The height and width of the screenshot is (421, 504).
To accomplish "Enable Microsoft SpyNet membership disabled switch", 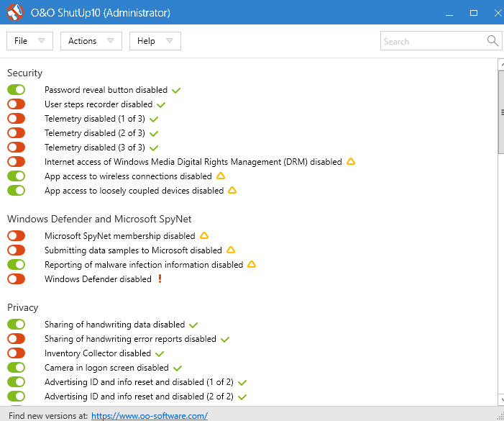I will [x=16, y=236].
